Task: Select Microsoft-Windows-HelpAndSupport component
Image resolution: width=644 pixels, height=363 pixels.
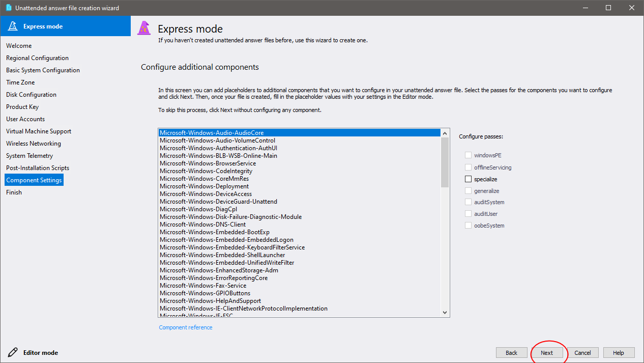Action: 299,301
